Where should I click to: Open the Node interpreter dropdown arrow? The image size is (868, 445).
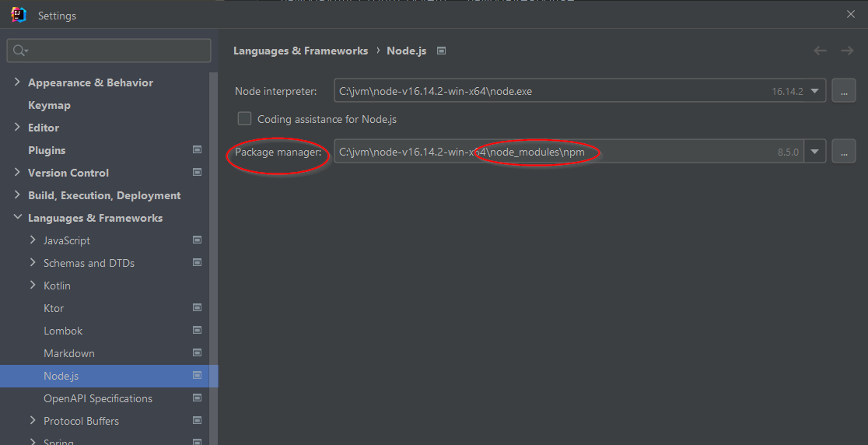tap(814, 91)
